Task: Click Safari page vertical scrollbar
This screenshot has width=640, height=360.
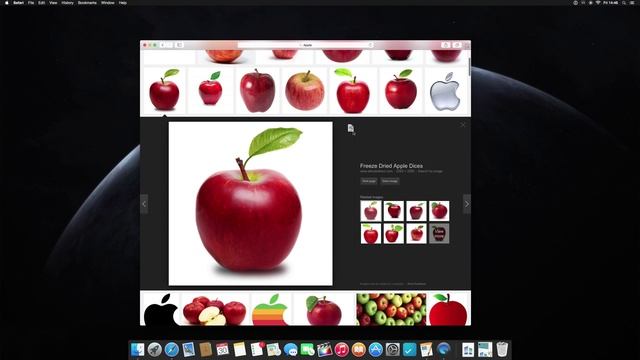Action: click(x=469, y=67)
